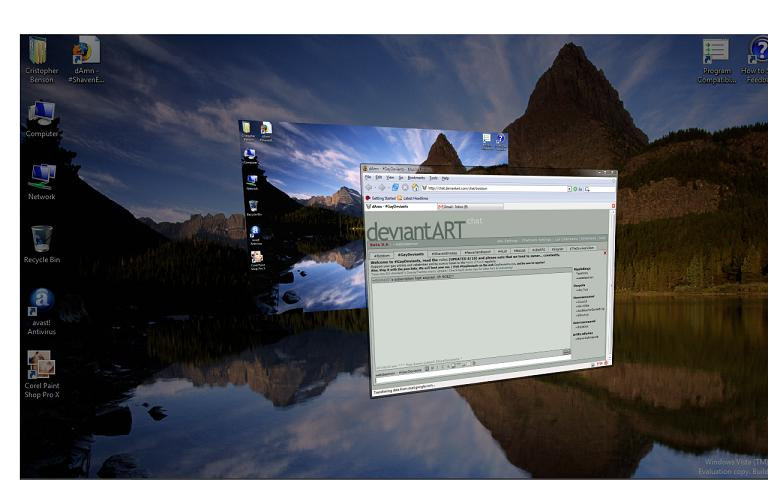768x480 pixels.
Task: Open the dAmn - #ShavenE... Firefox shortcut
Action: click(x=86, y=59)
